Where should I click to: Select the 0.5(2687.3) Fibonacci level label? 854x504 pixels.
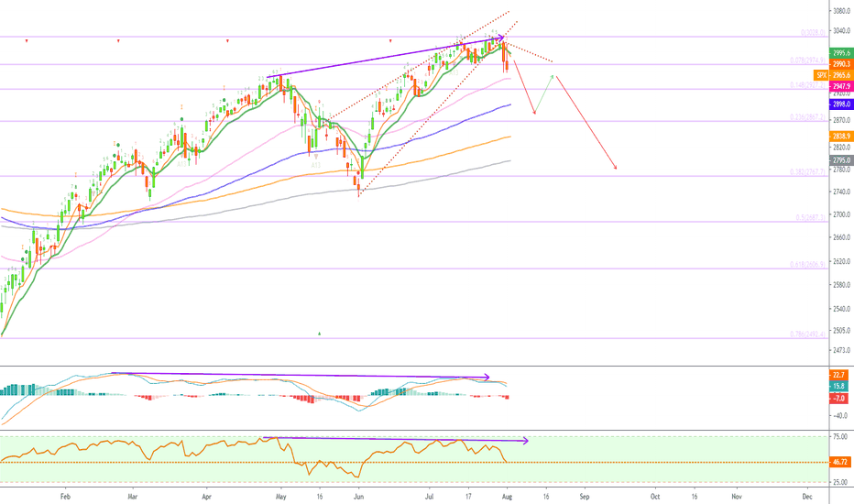coord(811,217)
